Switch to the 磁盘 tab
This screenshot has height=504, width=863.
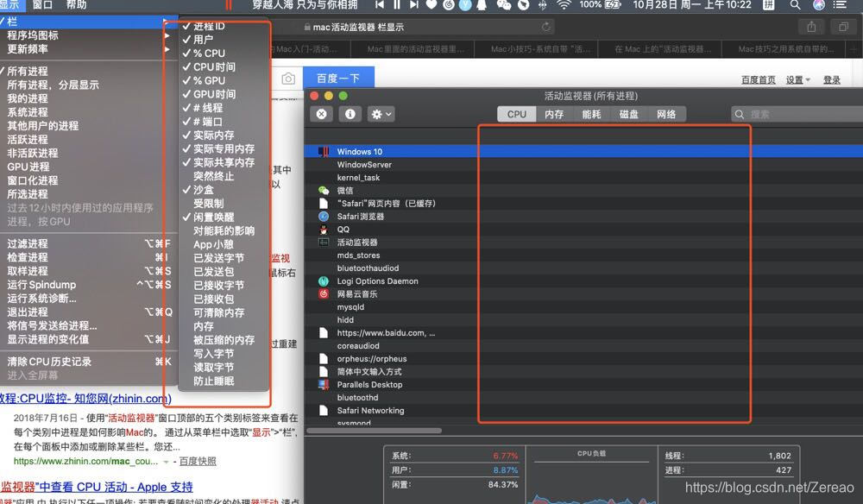click(628, 114)
